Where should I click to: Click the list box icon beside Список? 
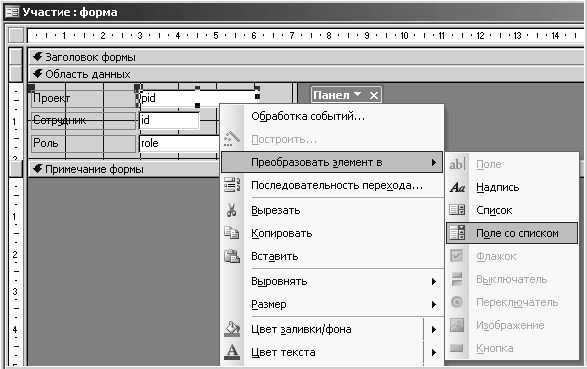[x=457, y=210]
